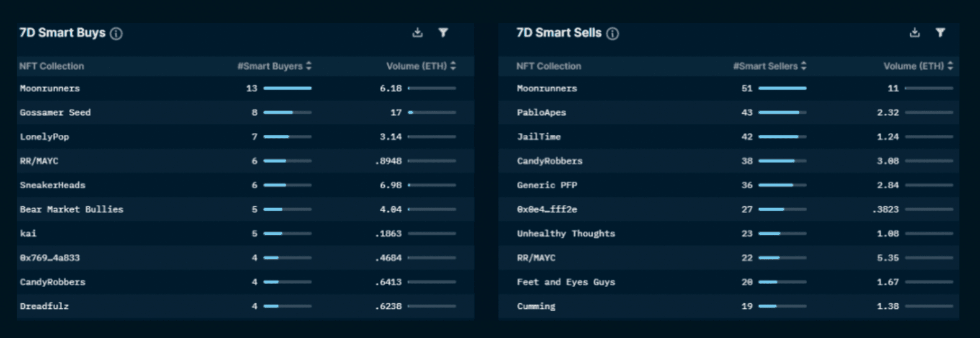This screenshot has width=980, height=338.
Task: Click Moonrunners smart sellers bar showing 51
Action: (x=783, y=88)
